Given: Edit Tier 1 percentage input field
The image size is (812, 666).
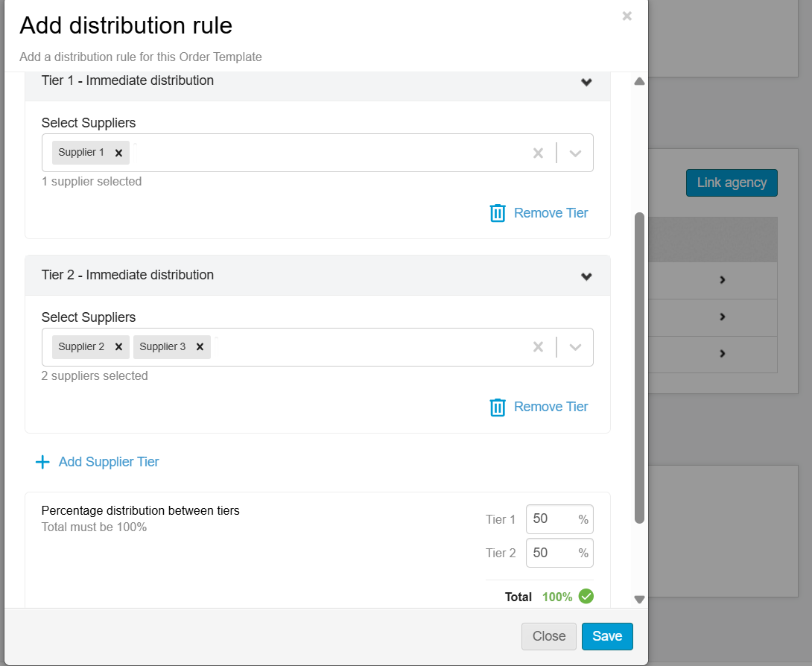Looking at the screenshot, I should tap(551, 519).
